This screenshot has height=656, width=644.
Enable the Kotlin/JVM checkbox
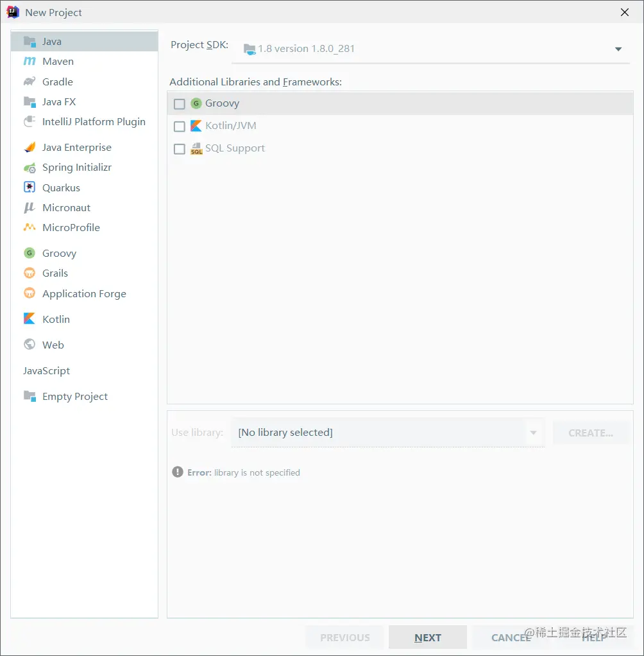[180, 126]
